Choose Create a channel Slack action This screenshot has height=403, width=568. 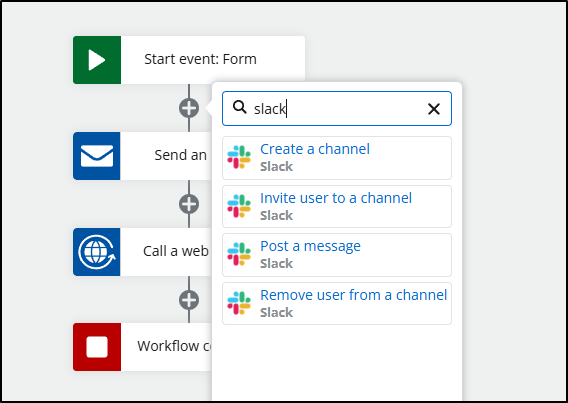[337, 158]
